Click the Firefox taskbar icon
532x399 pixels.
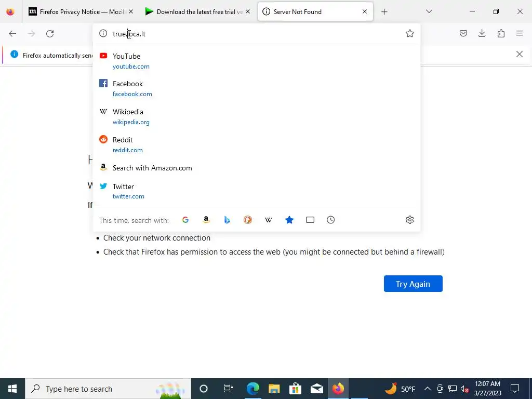pos(338,389)
